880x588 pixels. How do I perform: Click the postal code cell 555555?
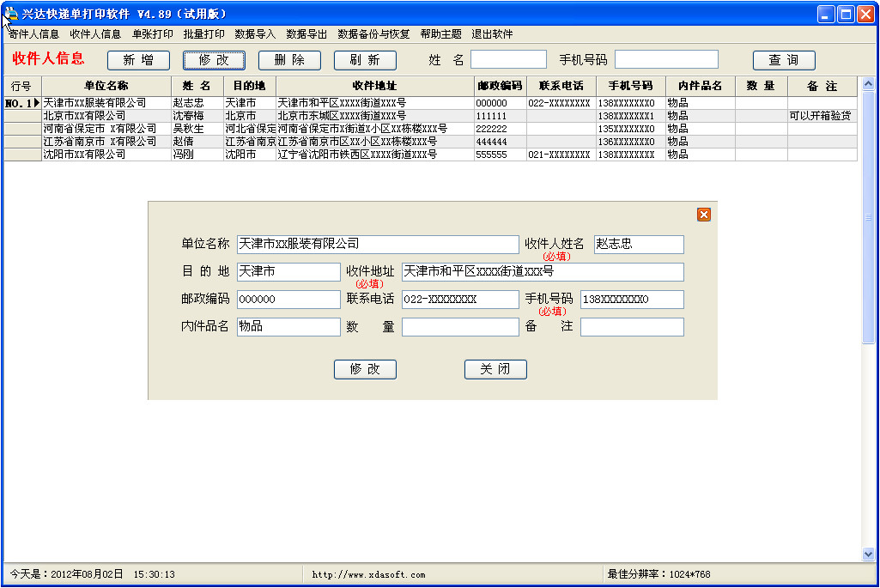tap(500, 155)
